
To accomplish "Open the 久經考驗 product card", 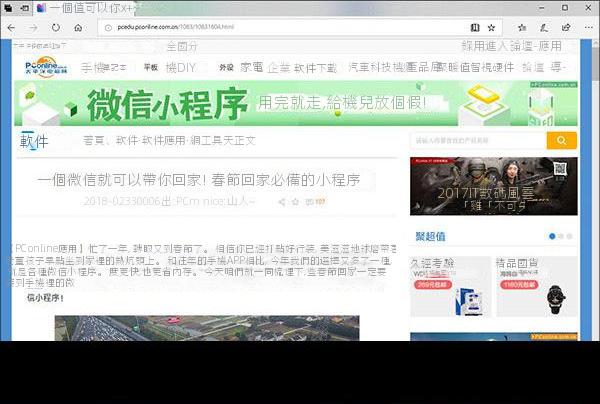I will click(450, 287).
